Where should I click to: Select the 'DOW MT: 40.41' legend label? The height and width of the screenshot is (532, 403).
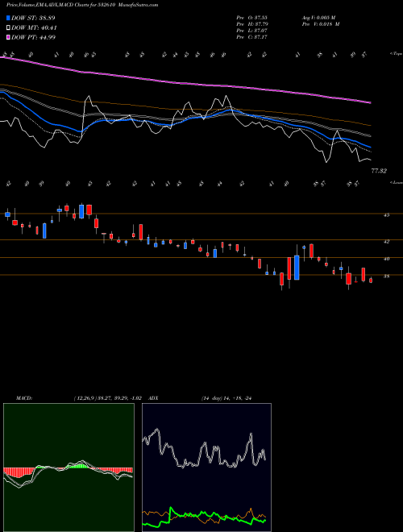tap(34, 28)
